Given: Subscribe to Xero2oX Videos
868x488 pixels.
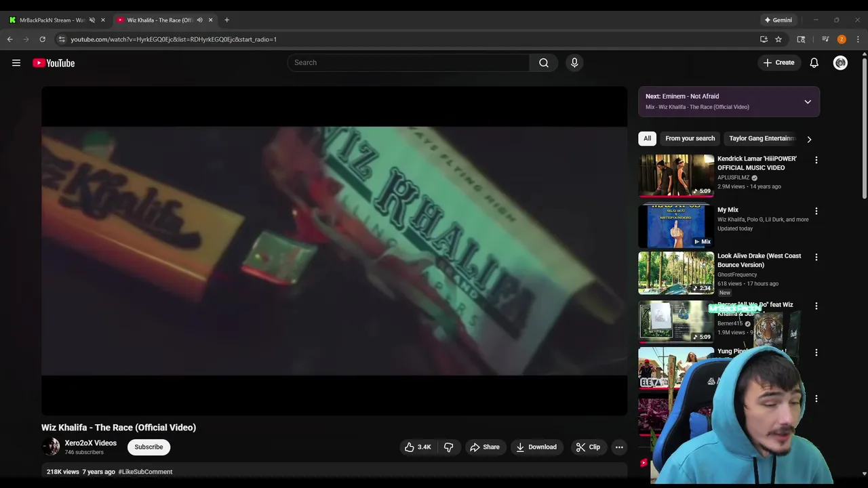Looking at the screenshot, I should (149, 447).
